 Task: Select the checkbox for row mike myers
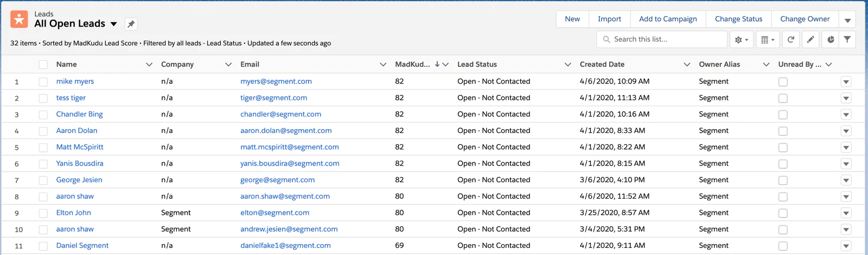43,82
